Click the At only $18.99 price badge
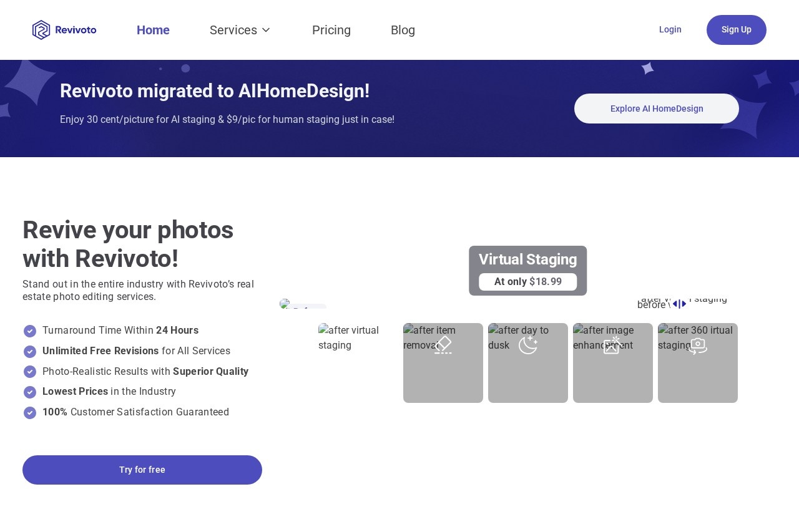799x532 pixels. [528, 282]
